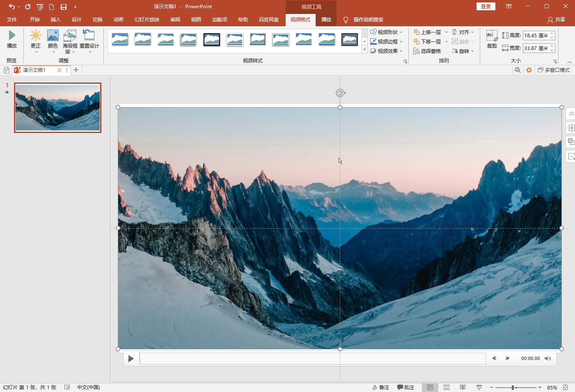
Task: Toggle the Notes (备注) pane in status bar
Action: tap(380, 387)
